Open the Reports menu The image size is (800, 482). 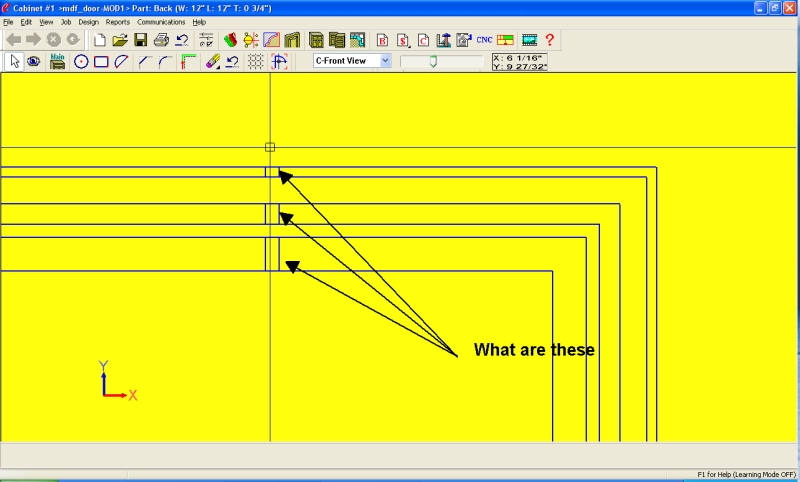pos(118,21)
